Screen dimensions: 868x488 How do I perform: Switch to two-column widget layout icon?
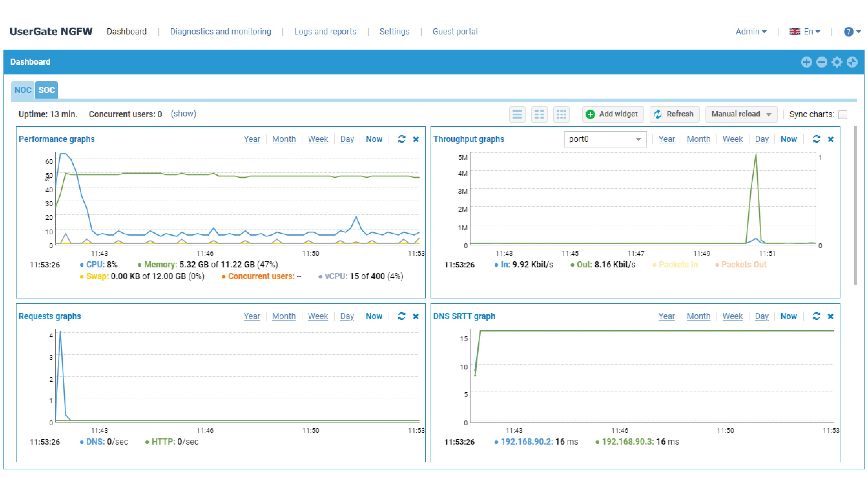[x=539, y=114]
